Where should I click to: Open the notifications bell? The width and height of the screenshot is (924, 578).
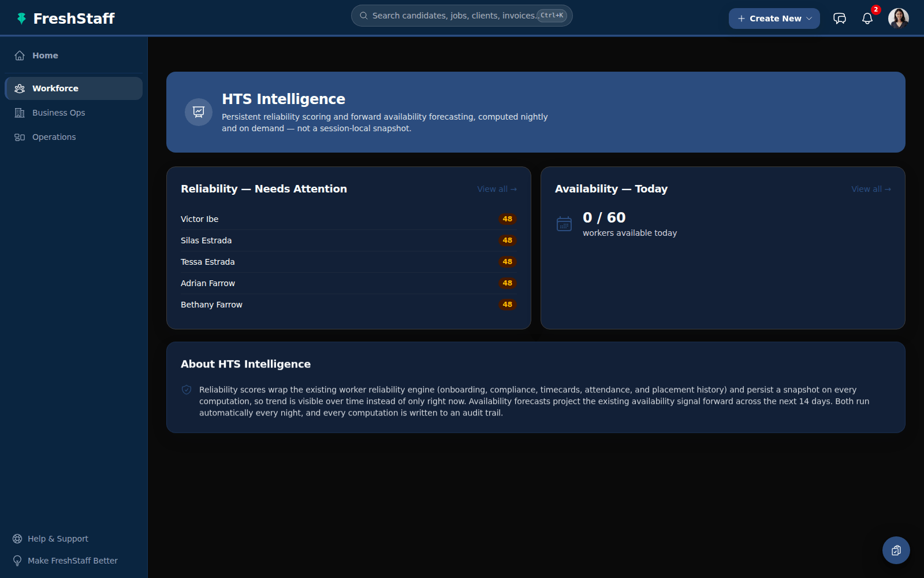coord(867,18)
